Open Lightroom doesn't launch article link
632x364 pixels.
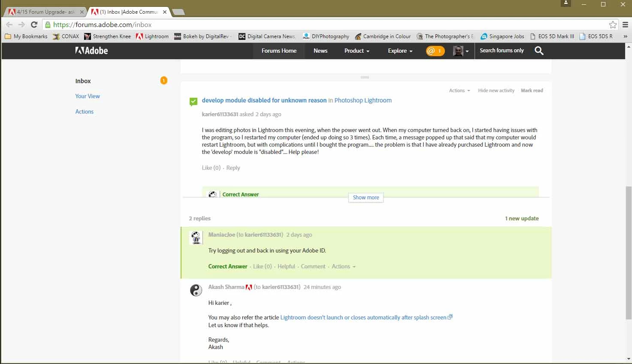363,317
